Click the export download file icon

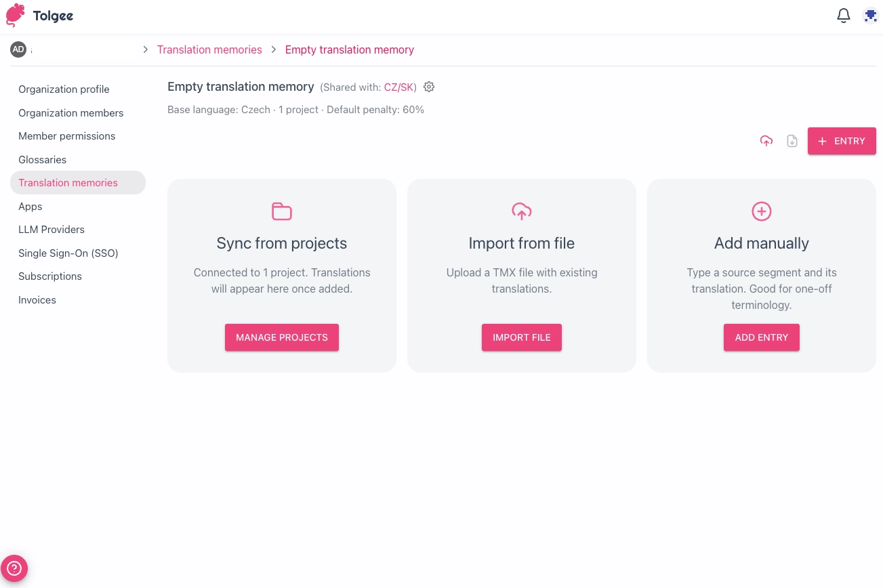[792, 141]
